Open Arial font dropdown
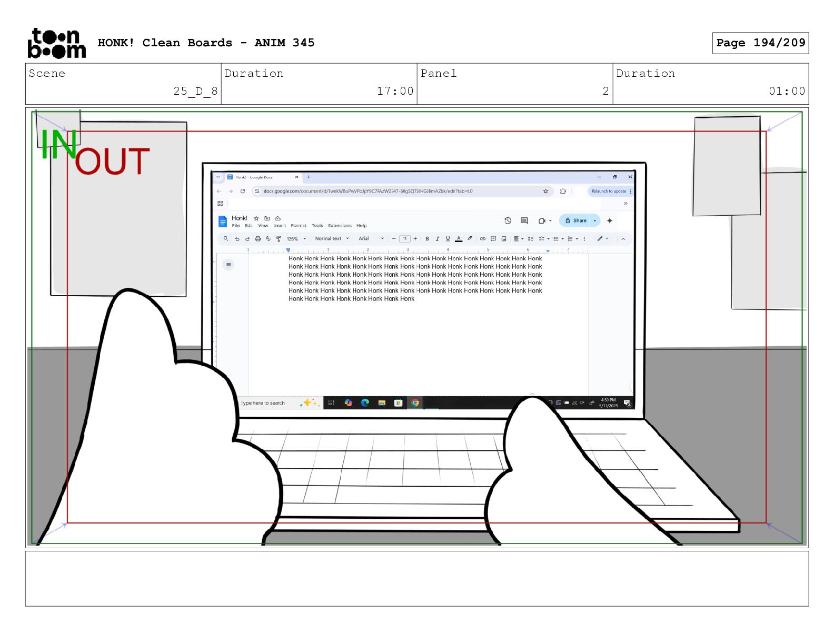This screenshot has width=834, height=644. coord(371,239)
